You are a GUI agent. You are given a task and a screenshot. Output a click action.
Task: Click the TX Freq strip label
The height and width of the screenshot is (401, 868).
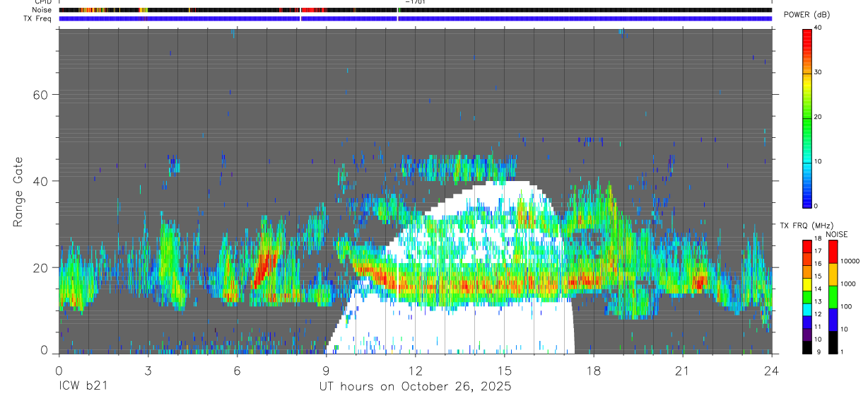tap(39, 18)
